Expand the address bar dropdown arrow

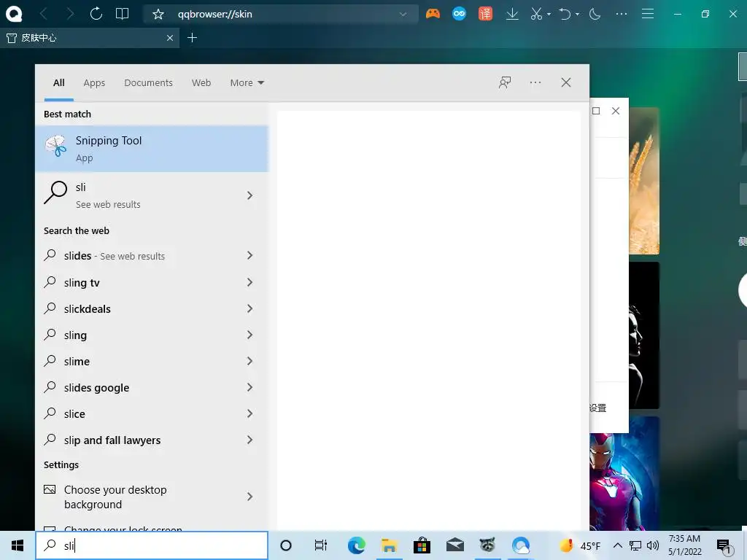point(403,15)
